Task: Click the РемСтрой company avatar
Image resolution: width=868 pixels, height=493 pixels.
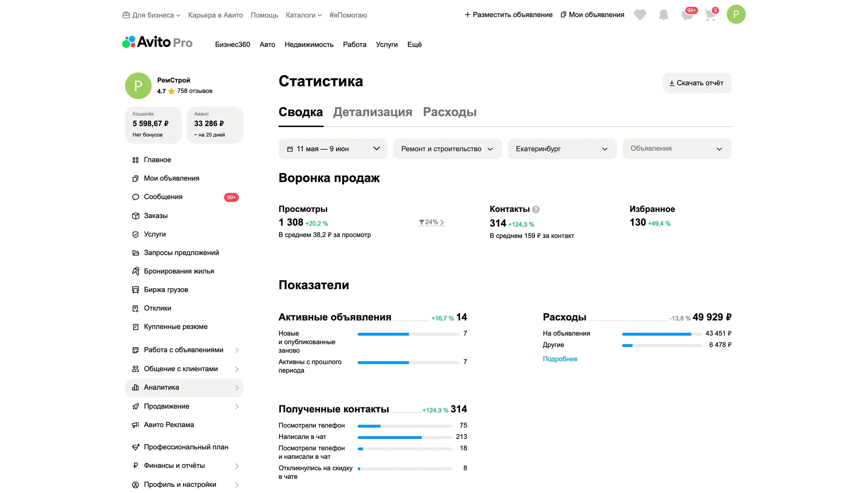Action: pyautogui.click(x=138, y=86)
